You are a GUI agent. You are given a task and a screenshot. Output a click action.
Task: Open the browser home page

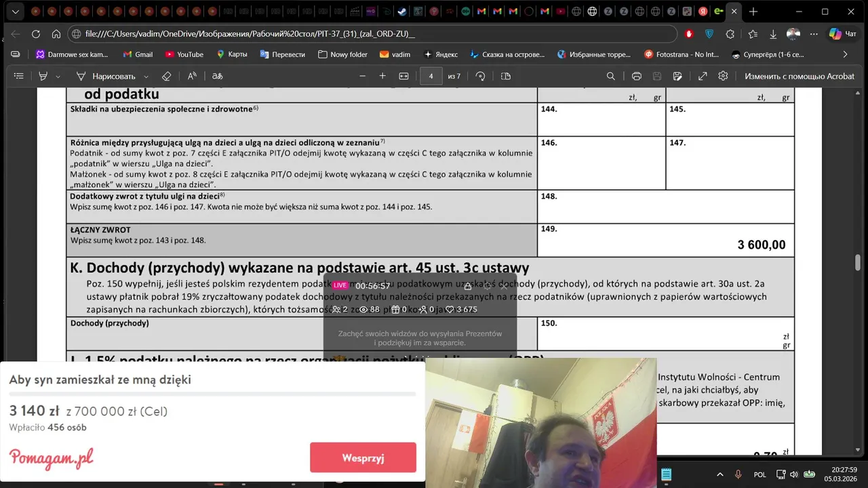tap(56, 34)
